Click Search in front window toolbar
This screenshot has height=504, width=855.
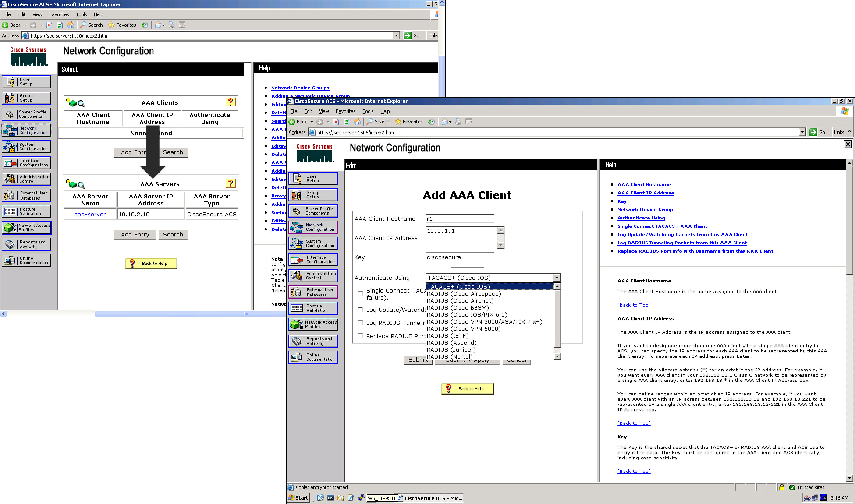378,122
